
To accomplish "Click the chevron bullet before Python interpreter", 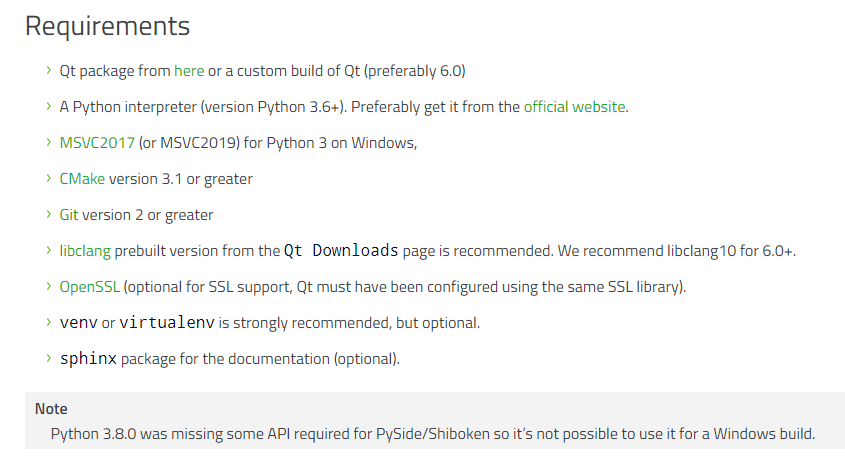I will click(49, 107).
